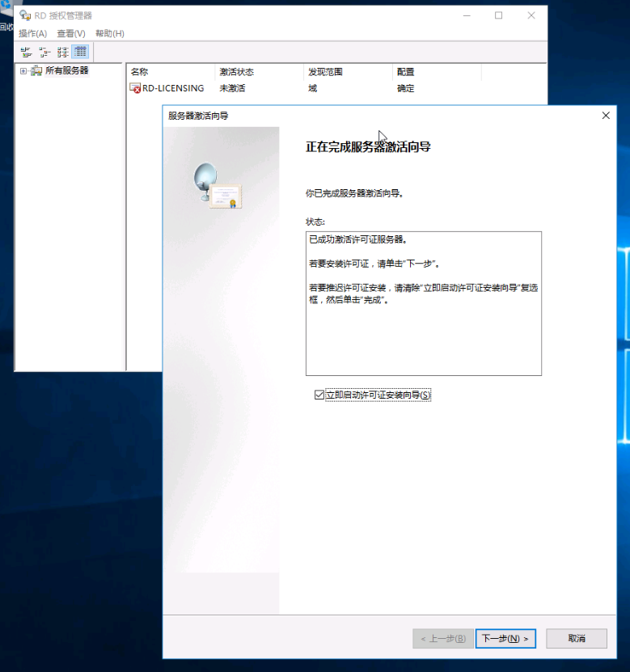Viewport: 630px width, 672px height.
Task: Select the list view toolbar icon
Action: tap(63, 52)
